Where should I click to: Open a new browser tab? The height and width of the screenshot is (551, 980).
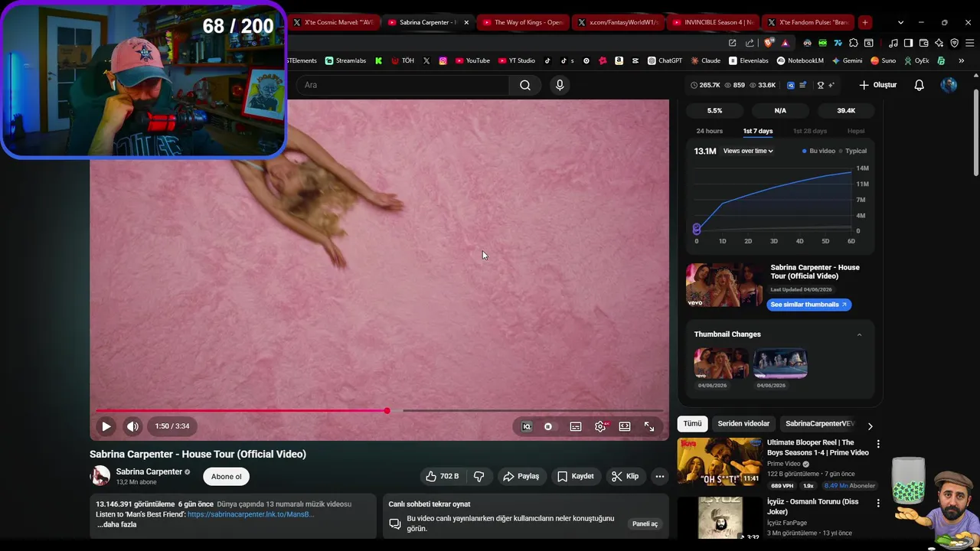pos(865,22)
